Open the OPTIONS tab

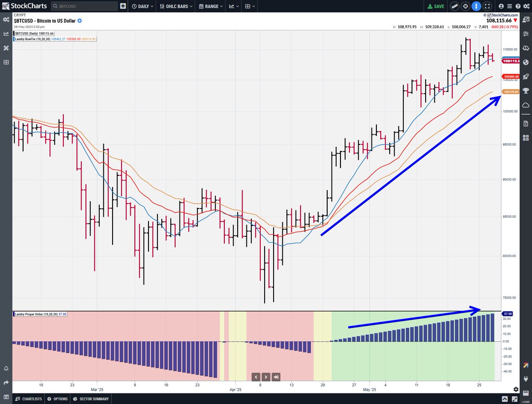click(58, 399)
